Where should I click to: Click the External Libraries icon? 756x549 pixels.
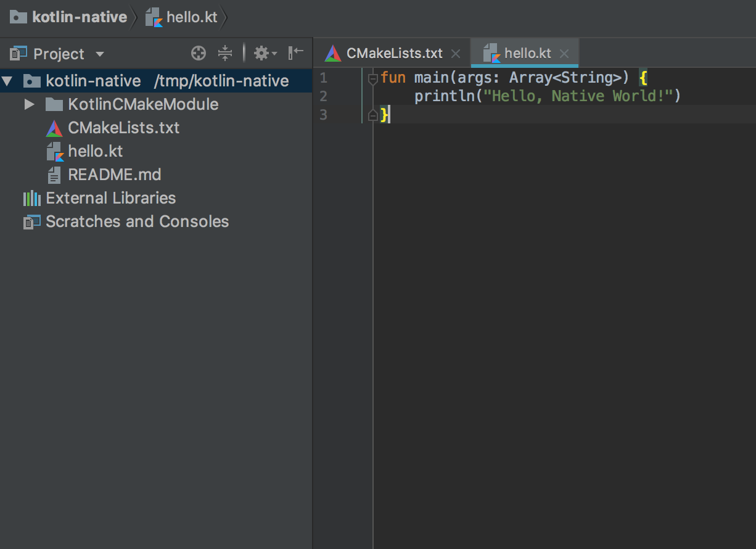pos(31,199)
